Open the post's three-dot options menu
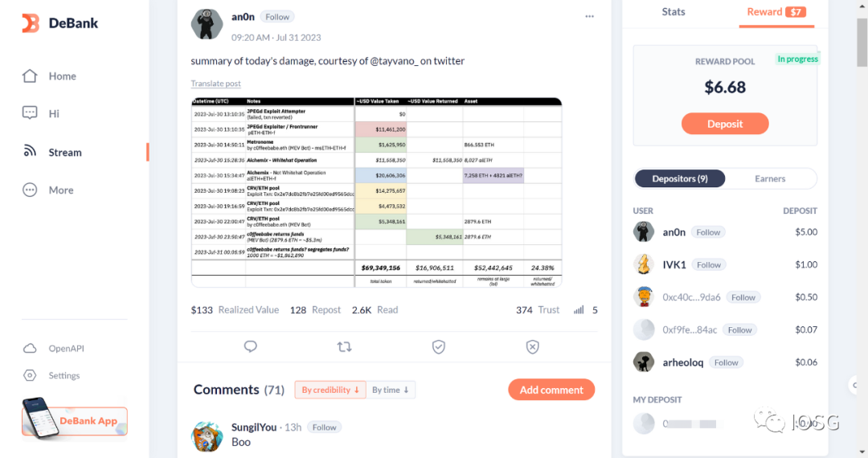The height and width of the screenshot is (458, 868). click(x=589, y=17)
